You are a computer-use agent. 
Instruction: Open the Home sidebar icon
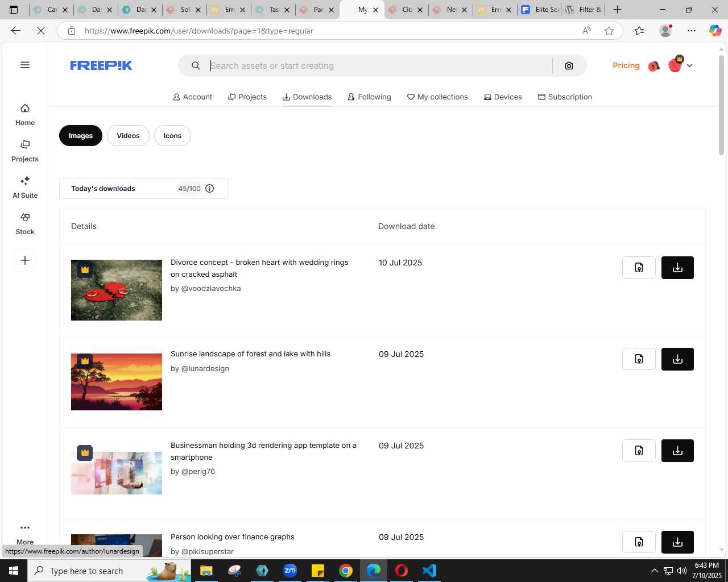(25, 114)
